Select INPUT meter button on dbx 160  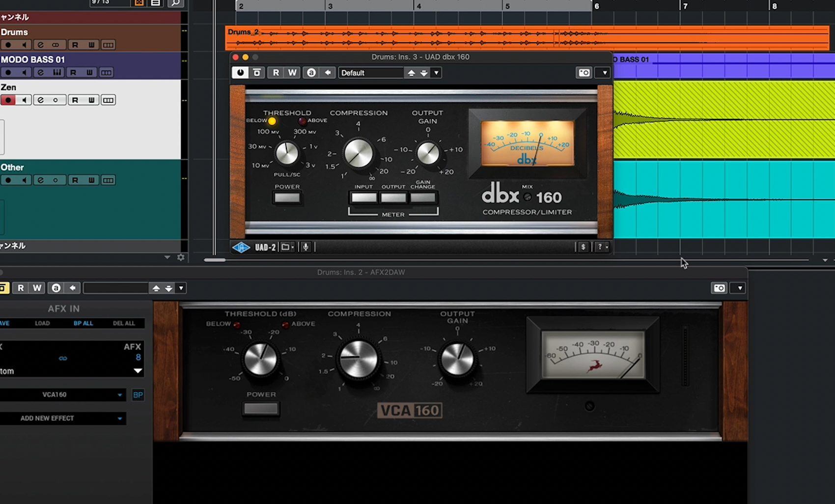(x=364, y=198)
